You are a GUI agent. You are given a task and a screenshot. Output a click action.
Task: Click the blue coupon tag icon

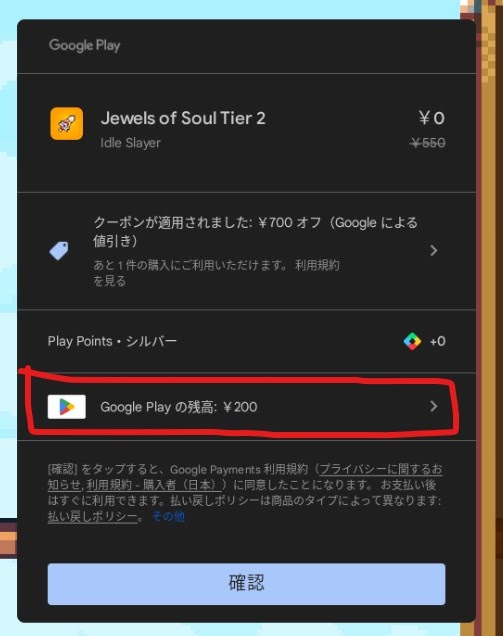click(59, 251)
